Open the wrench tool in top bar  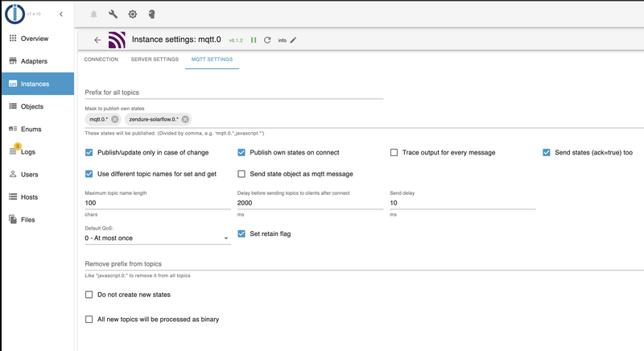point(113,14)
